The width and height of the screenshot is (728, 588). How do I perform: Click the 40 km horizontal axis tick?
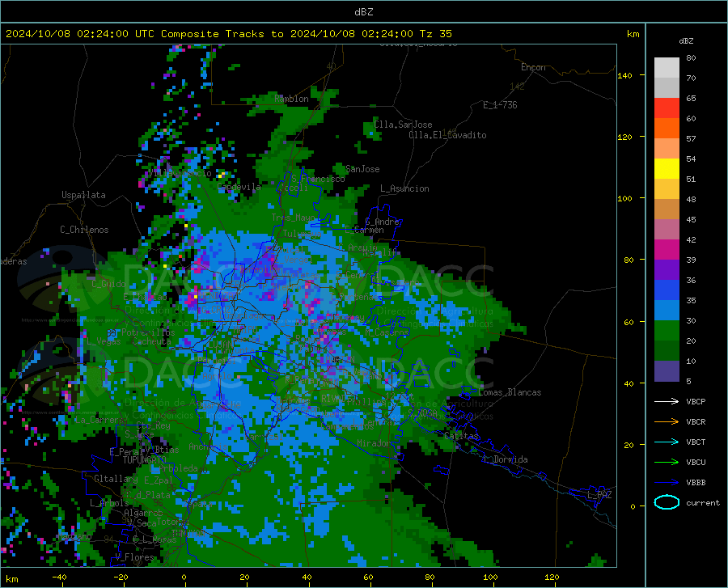point(307,577)
